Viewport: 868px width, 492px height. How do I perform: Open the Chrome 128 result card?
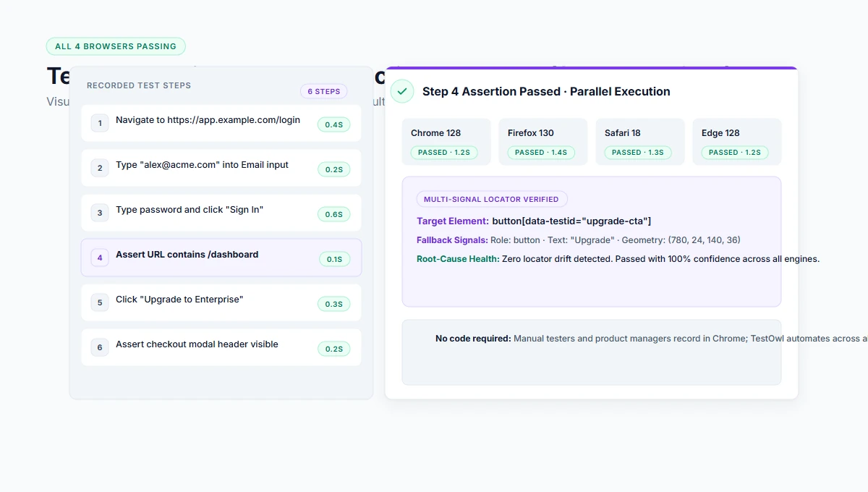coord(446,142)
